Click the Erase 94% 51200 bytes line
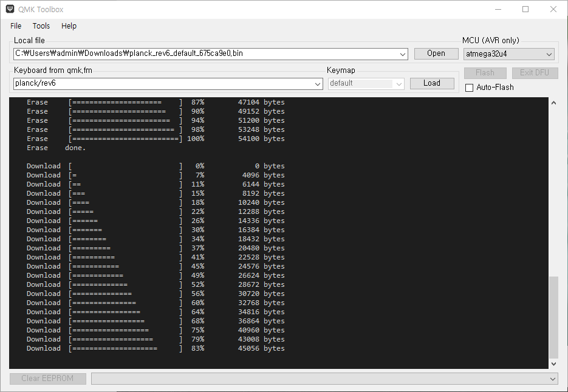This screenshot has width=568, height=392. click(156, 120)
